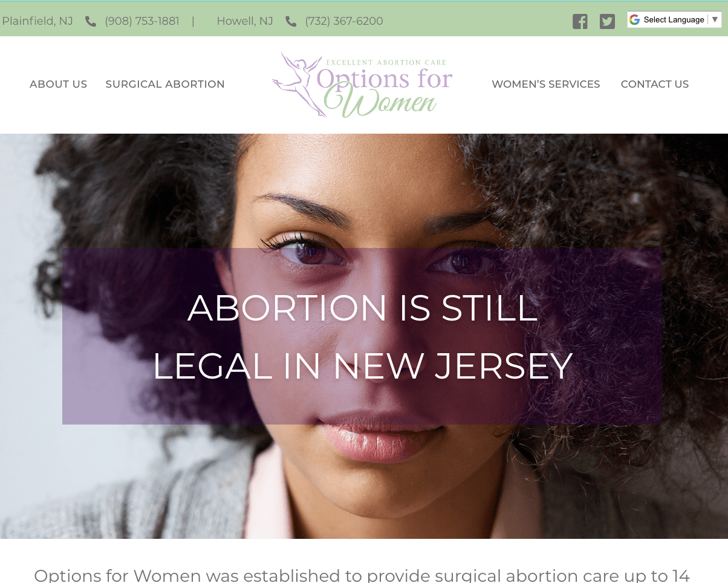Open the Facebook page icon
This screenshot has width=728, height=583.
tap(580, 21)
